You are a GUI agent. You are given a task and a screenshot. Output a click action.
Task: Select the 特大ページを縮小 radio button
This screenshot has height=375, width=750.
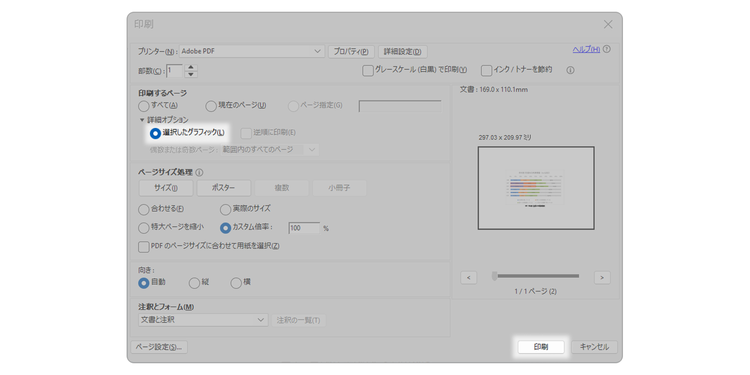[x=143, y=228]
